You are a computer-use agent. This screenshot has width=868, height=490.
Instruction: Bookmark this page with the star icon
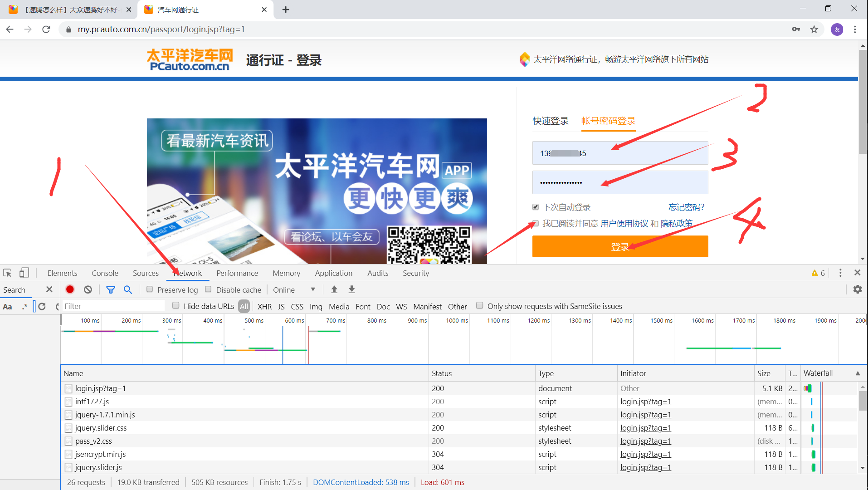tap(814, 29)
